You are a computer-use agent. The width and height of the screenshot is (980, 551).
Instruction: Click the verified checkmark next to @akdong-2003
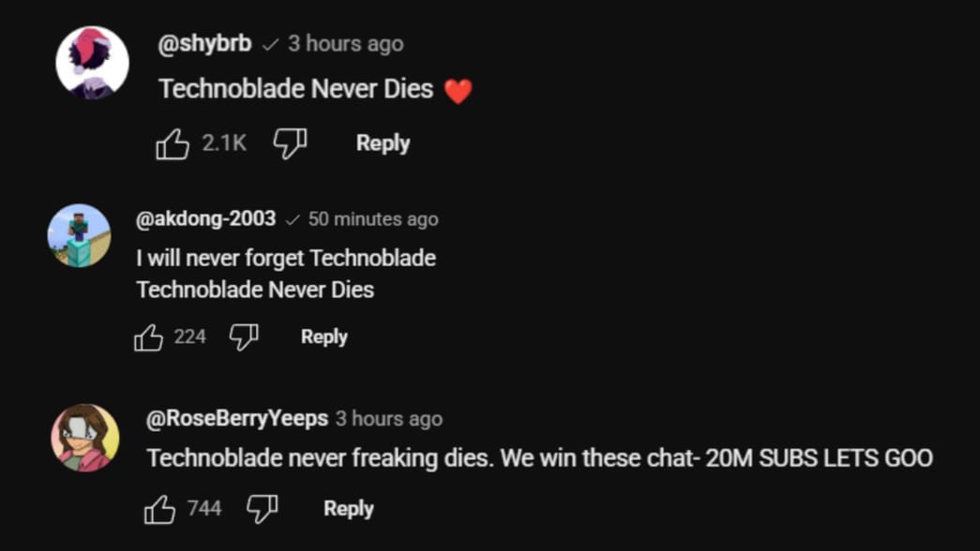[x=294, y=218]
